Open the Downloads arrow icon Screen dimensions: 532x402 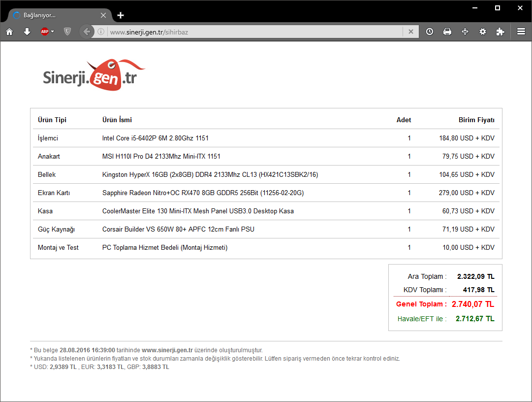[27, 32]
